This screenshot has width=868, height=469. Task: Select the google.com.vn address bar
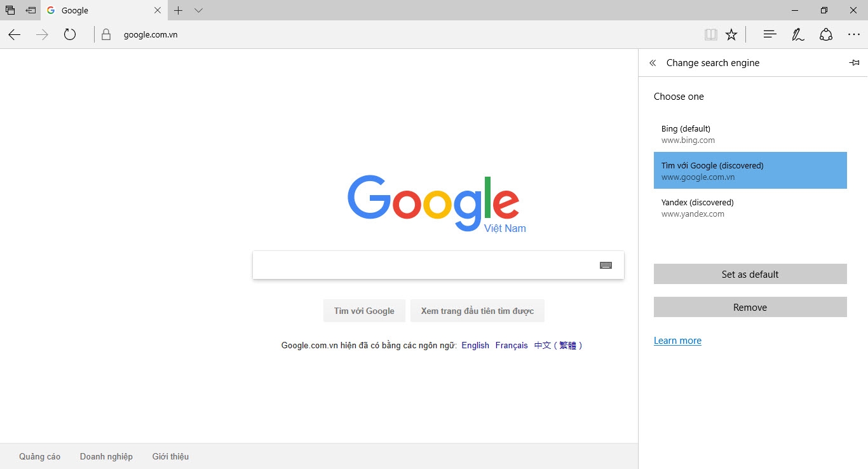[x=407, y=35]
